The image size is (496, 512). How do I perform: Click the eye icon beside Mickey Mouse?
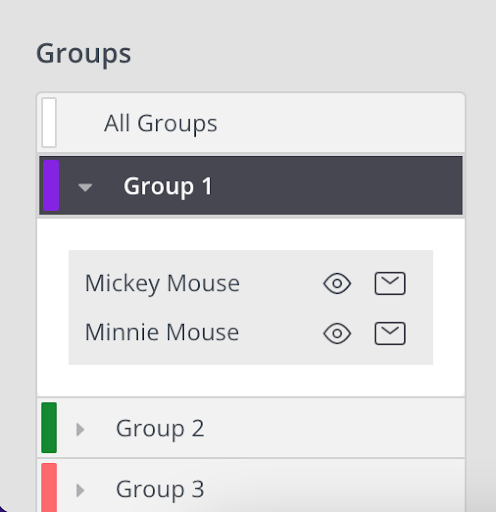[x=337, y=283]
